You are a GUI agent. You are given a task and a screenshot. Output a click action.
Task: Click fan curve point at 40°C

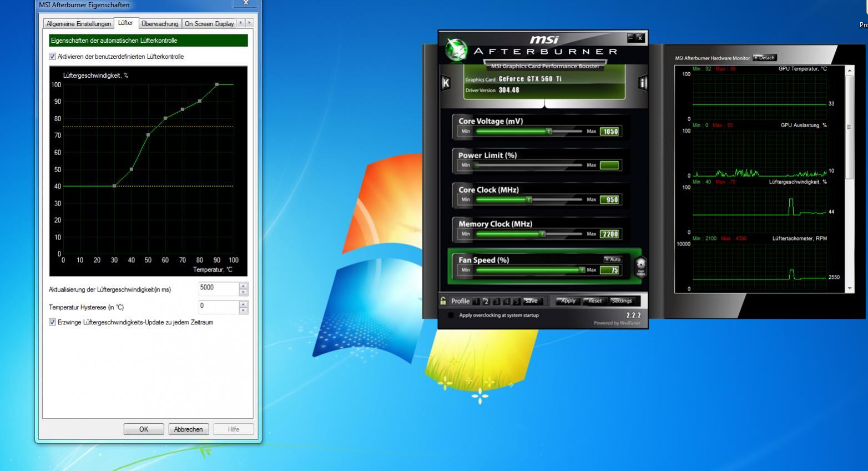132,169
